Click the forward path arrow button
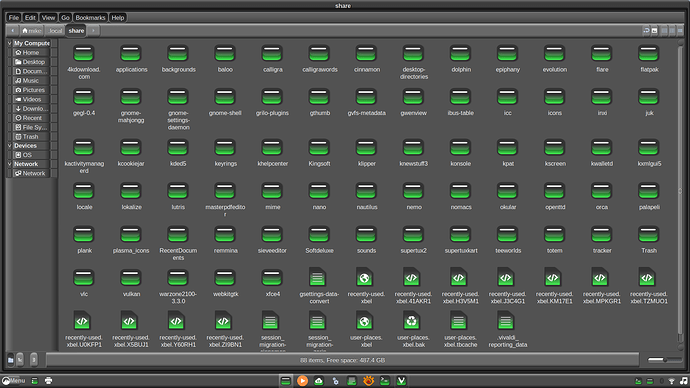Screen dimensions: 690x388 coord(93,30)
